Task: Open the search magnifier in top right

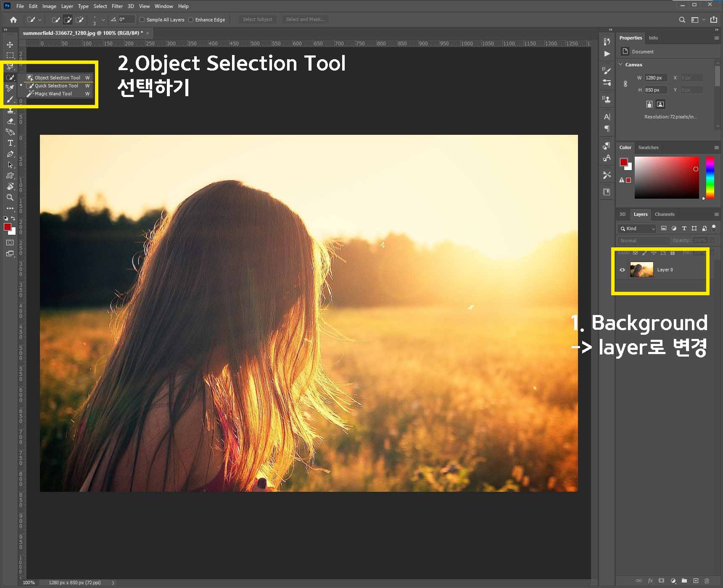Action: click(682, 20)
